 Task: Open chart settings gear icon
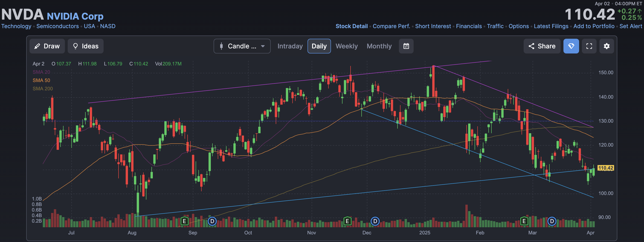tap(606, 46)
